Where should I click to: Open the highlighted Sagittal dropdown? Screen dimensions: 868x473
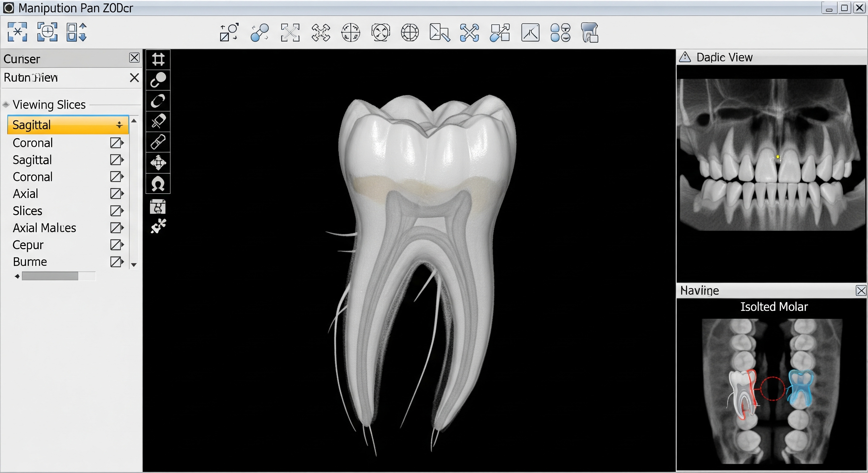click(119, 125)
